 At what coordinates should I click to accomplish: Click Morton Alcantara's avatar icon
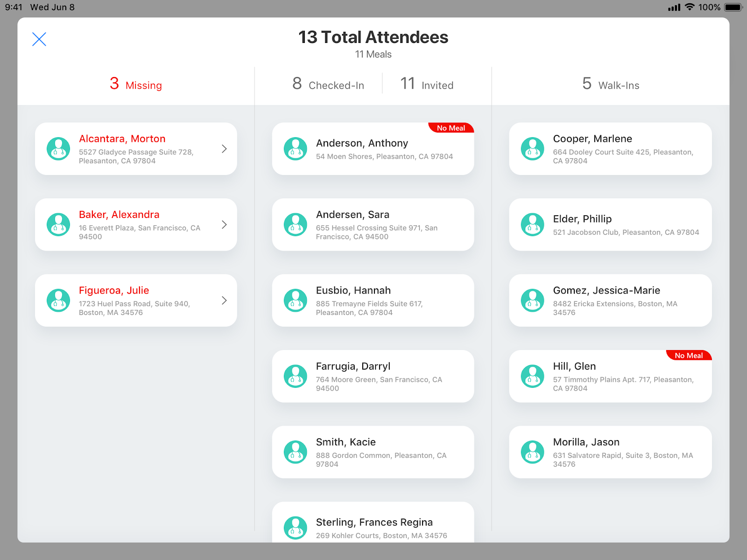[x=58, y=149]
